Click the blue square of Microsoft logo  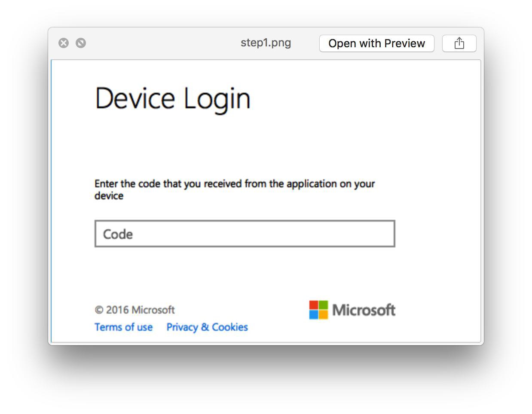pyautogui.click(x=314, y=314)
